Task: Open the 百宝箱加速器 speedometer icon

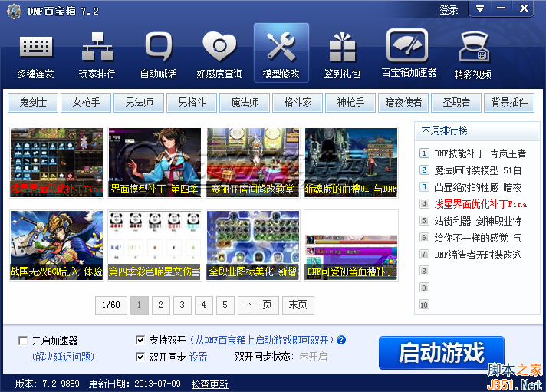Action: click(409, 54)
